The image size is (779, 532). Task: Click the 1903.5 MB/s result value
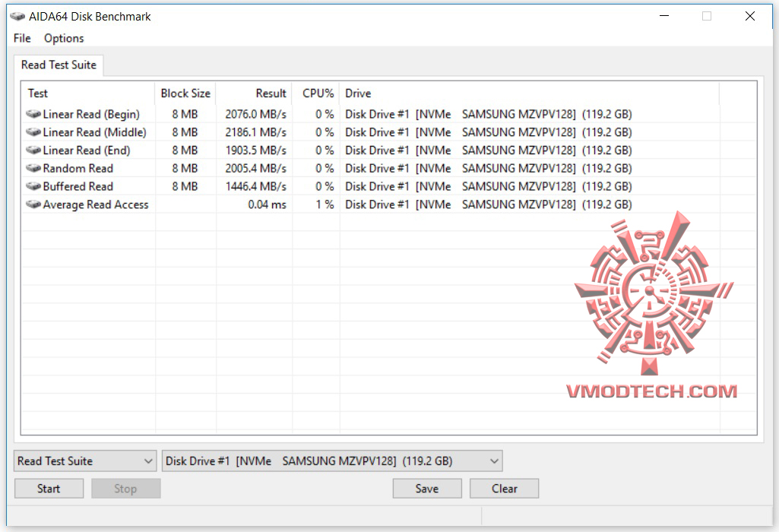[256, 150]
